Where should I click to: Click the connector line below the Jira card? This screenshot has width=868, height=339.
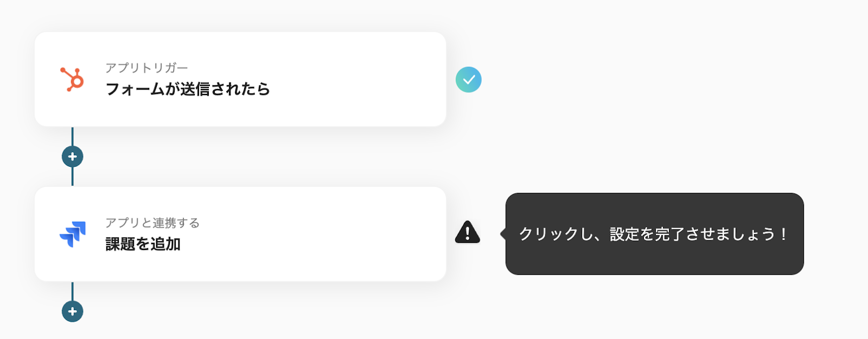pyautogui.click(x=72, y=291)
